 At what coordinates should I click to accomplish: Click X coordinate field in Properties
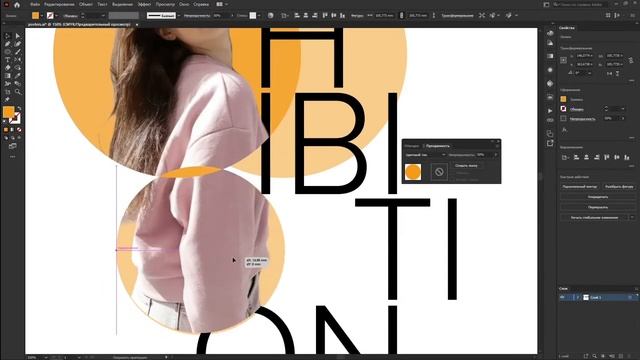(584, 56)
